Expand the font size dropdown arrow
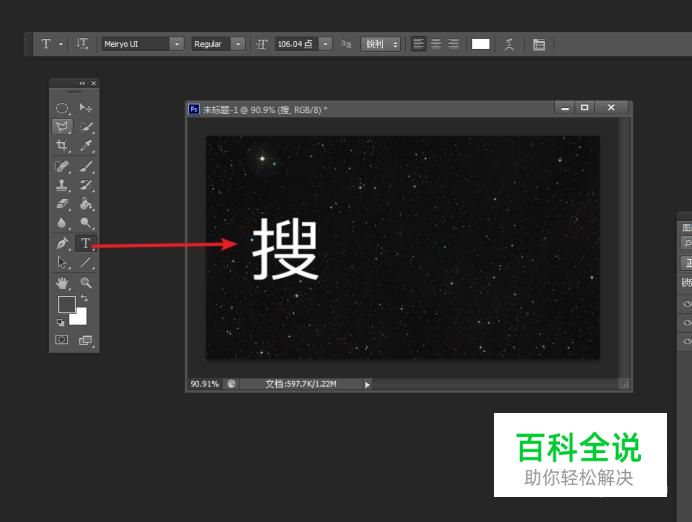692x522 pixels. click(x=325, y=44)
